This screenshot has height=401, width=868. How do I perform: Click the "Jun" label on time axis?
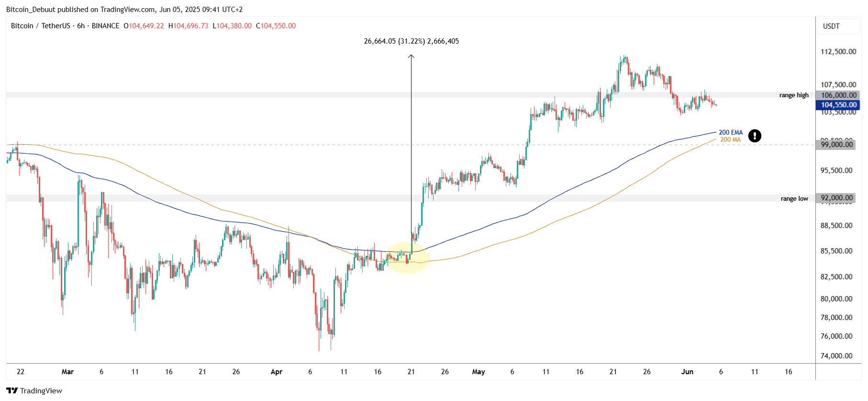(x=687, y=372)
